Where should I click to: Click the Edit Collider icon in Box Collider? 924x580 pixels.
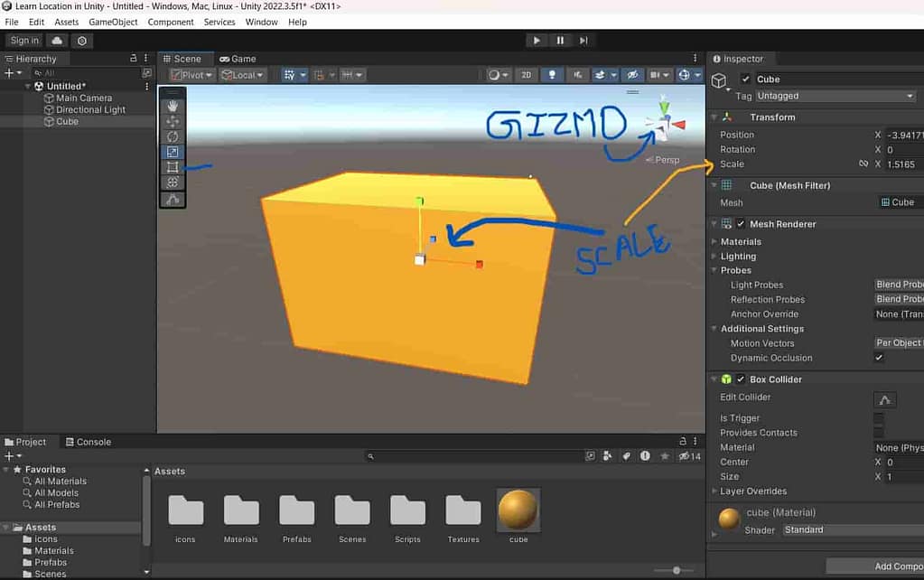[x=885, y=398]
